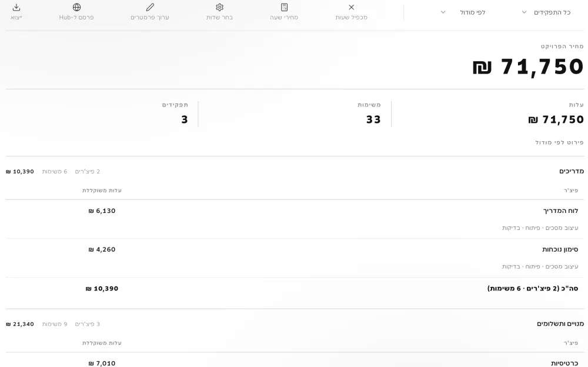Click the ₪ 21,340 module total

[x=20, y=324]
